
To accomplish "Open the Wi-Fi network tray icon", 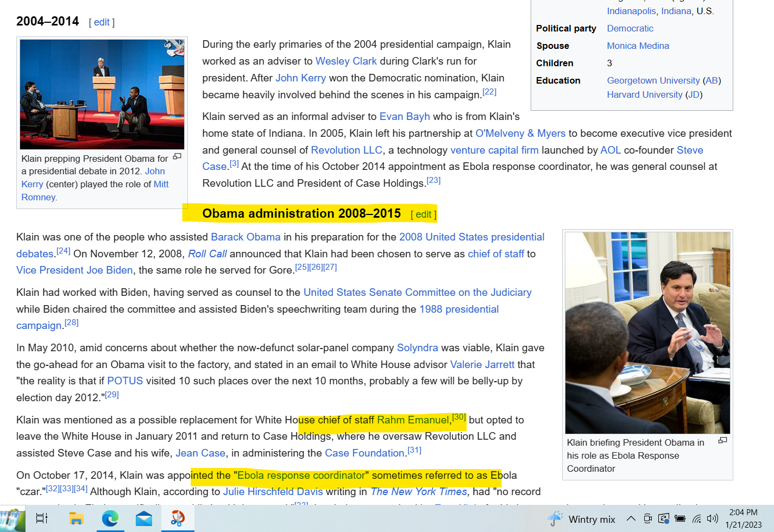I will 697,519.
